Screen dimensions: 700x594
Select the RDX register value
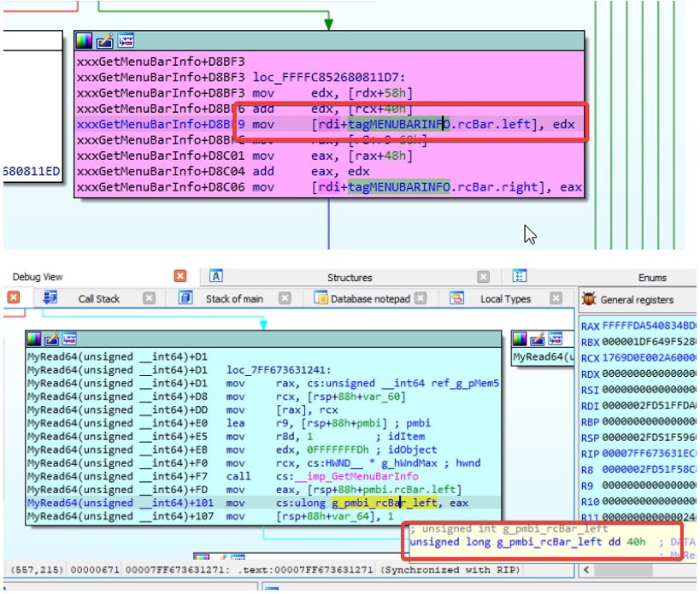649,373
